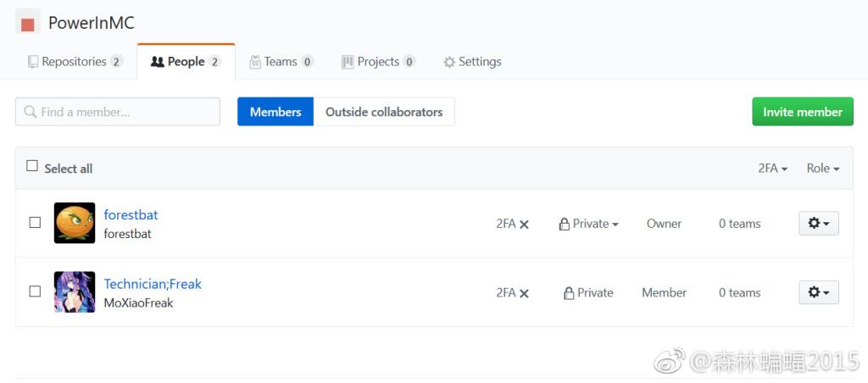
Task: Click the 2FA disabled X for forestbat
Action: [x=524, y=225]
